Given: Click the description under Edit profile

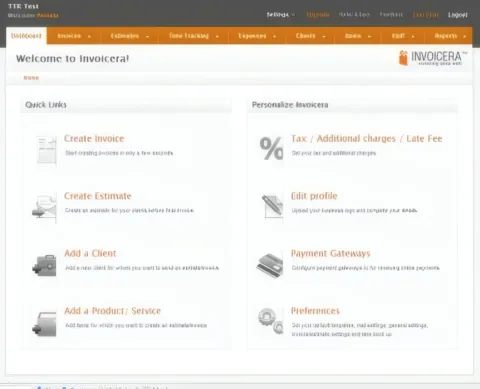Looking at the screenshot, I should (x=354, y=210).
